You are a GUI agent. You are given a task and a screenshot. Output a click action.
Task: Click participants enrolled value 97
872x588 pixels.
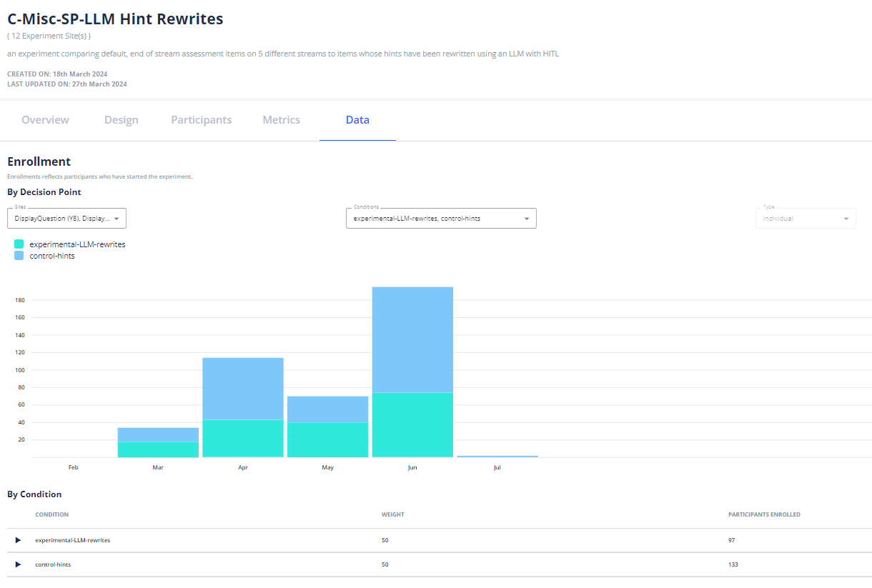pyautogui.click(x=732, y=540)
